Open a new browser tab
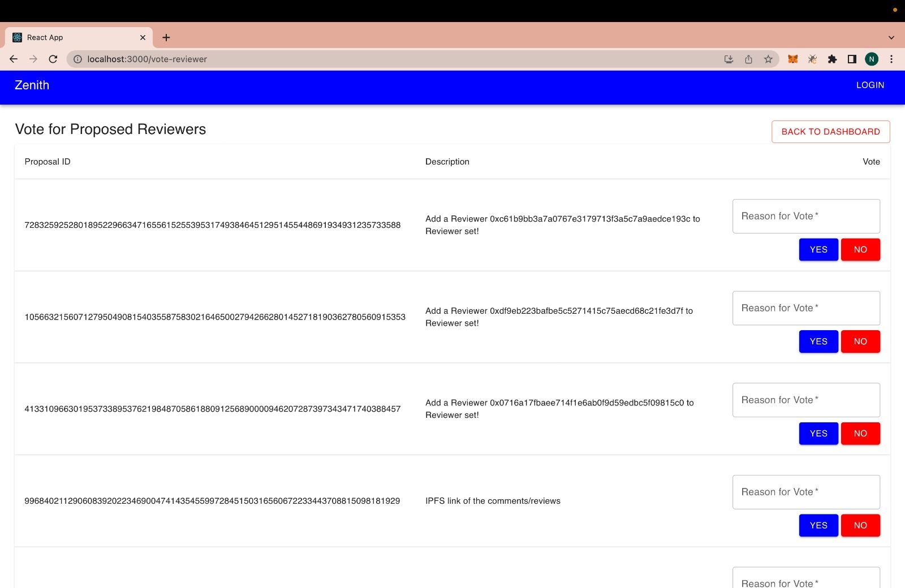This screenshot has height=588, width=905. point(166,37)
